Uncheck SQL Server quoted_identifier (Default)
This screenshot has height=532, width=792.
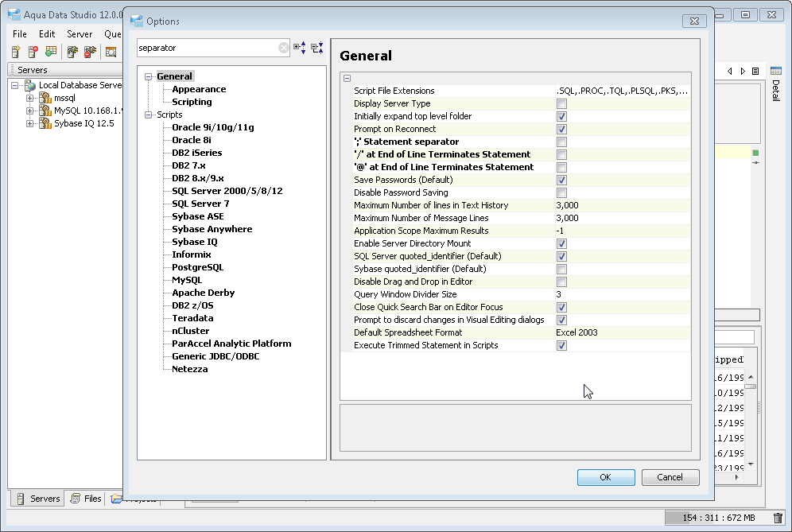561,256
